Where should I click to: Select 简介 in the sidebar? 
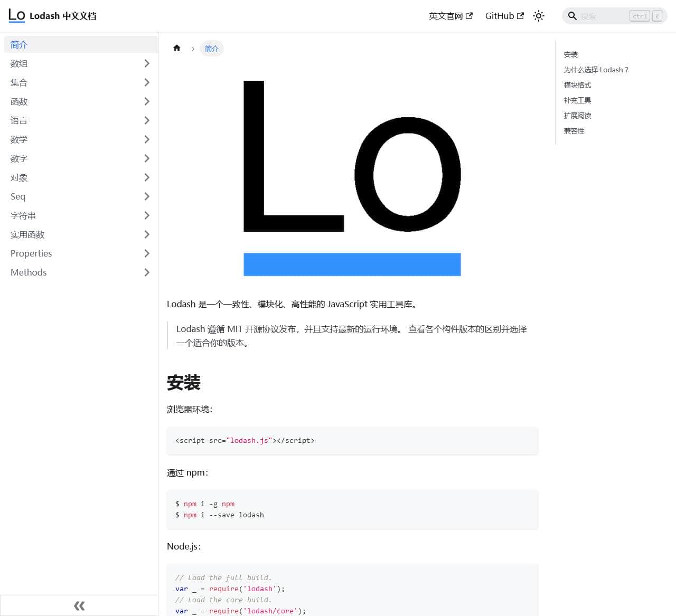tap(19, 44)
